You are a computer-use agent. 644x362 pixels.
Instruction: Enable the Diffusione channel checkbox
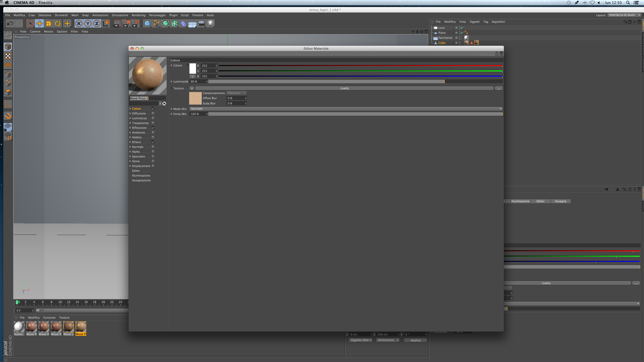click(x=153, y=113)
